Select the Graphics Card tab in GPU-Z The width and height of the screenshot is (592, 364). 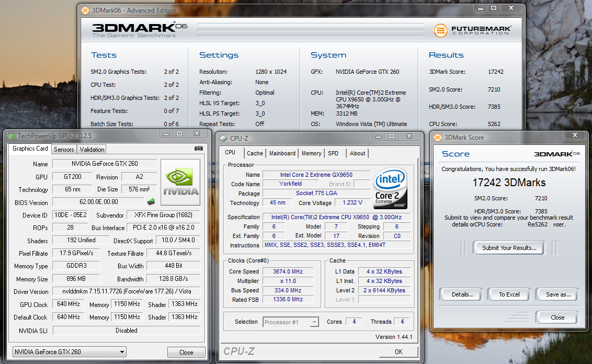point(30,149)
